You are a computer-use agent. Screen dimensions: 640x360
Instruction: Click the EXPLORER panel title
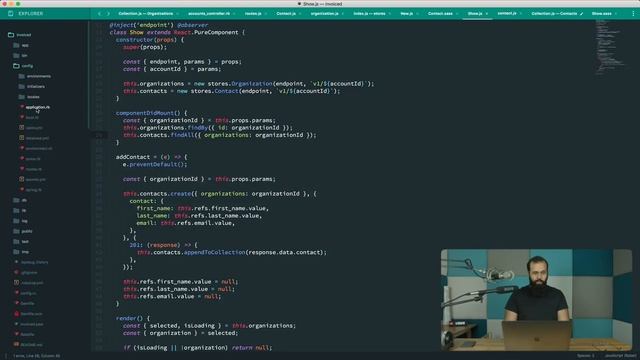pos(31,13)
